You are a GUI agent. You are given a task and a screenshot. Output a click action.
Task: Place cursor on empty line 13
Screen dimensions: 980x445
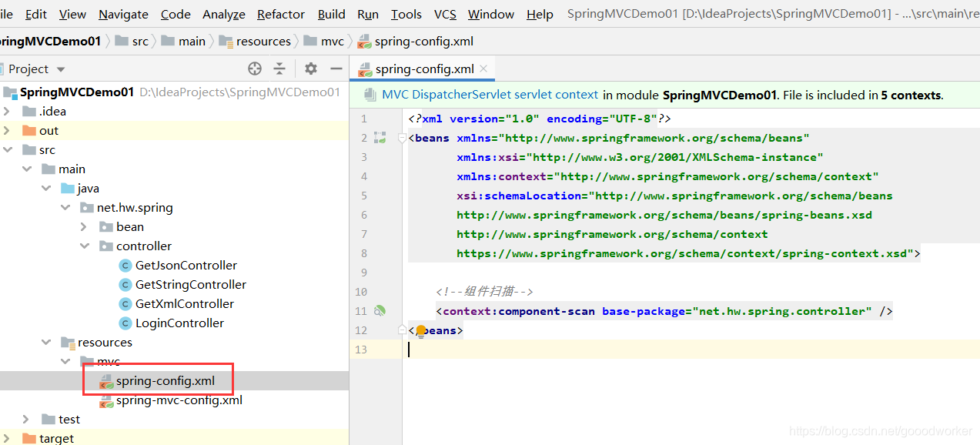(691, 350)
